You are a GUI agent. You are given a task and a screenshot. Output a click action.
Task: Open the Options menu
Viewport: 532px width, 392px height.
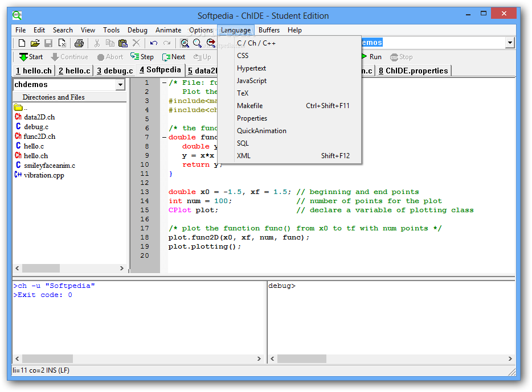201,30
